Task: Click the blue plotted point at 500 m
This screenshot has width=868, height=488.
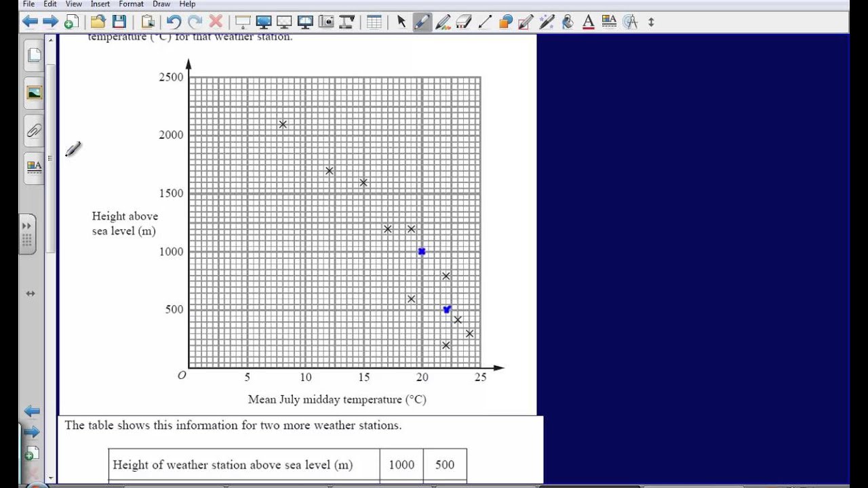Action: click(446, 309)
